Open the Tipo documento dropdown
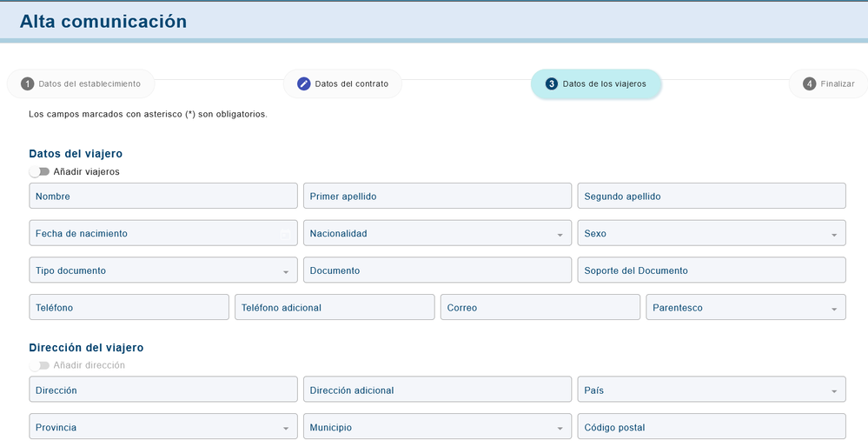This screenshot has width=868, height=447. click(162, 271)
